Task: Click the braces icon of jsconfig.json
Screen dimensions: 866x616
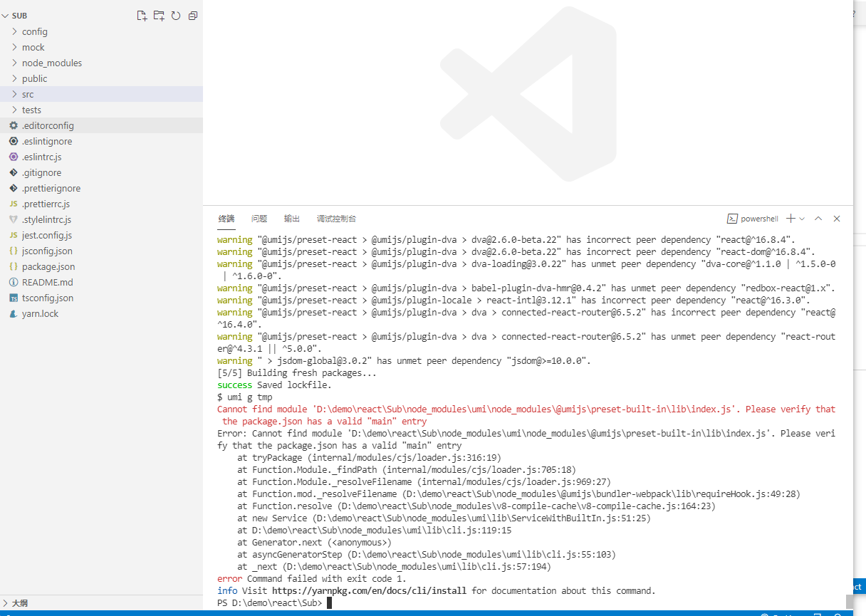Action: 14,251
